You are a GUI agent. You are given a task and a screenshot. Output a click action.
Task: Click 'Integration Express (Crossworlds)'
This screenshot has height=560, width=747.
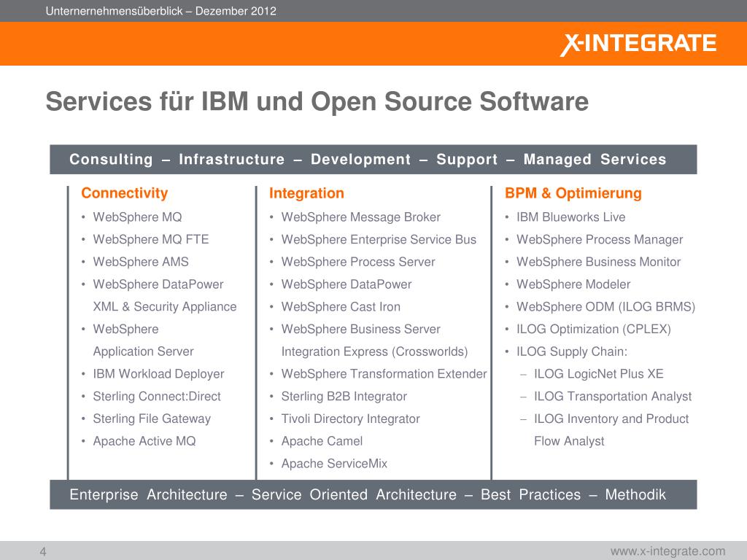point(374,351)
